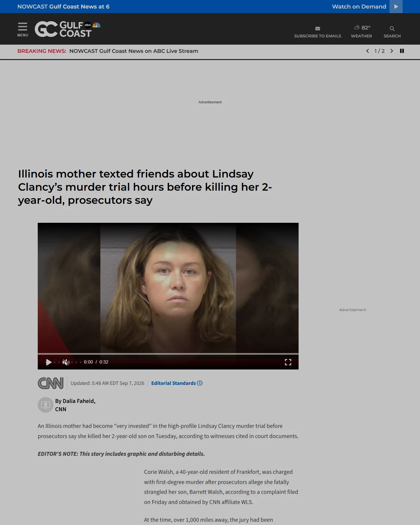Click Watch on Demand text link
Viewport: 420px width, 525px height.
[x=359, y=7]
